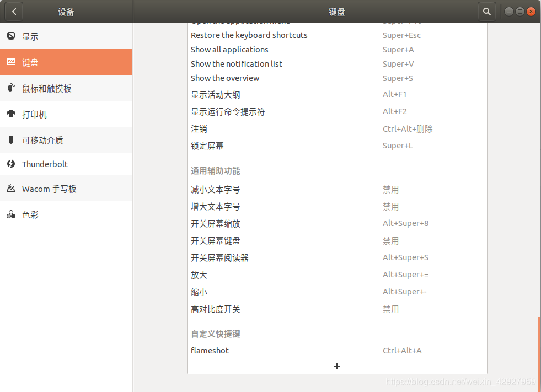Edit the 锁定屏幕 shortcut row

click(337, 146)
